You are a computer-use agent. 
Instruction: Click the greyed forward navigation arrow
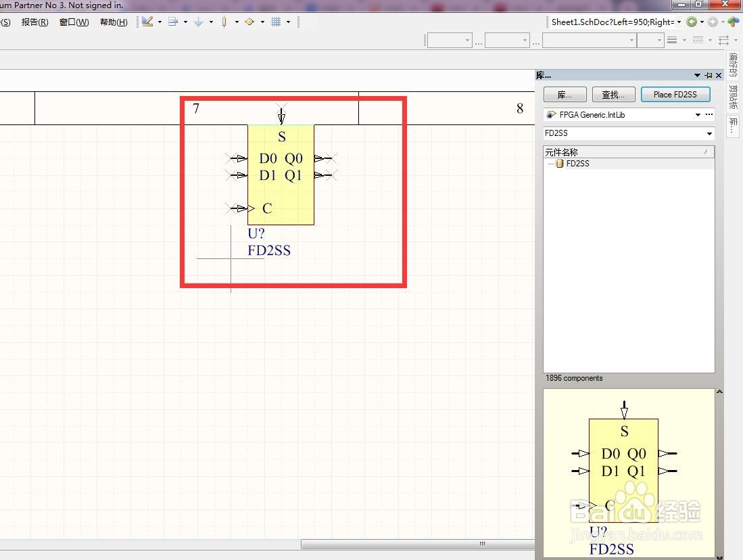click(x=712, y=22)
